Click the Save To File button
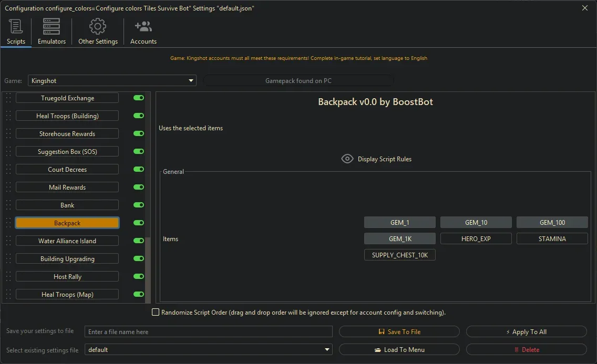This screenshot has width=597, height=364. click(399, 332)
